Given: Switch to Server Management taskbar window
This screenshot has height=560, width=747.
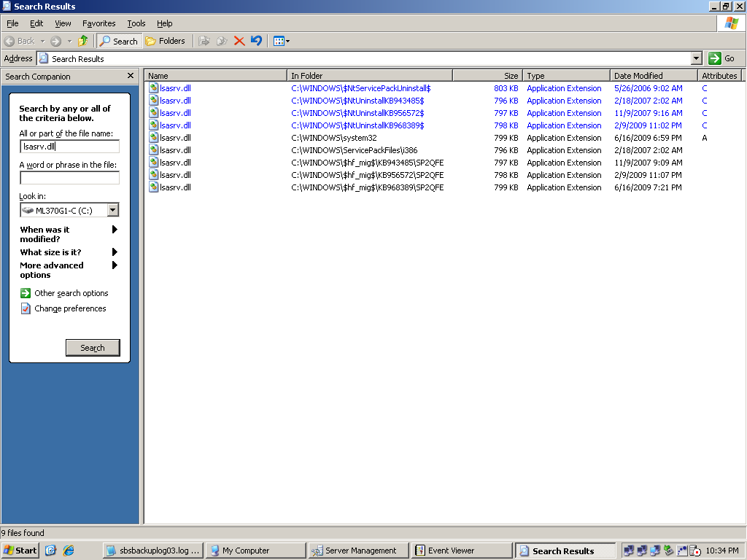Looking at the screenshot, I should (358, 551).
